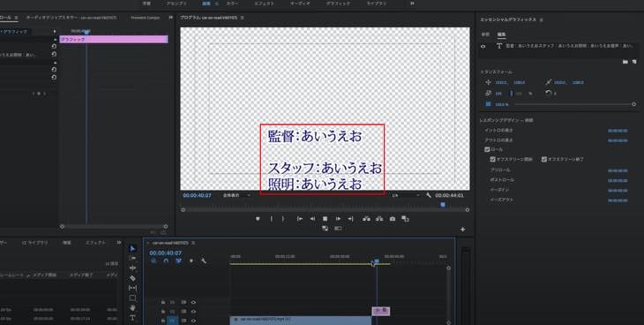
Task: Click the プリロール timecode value
Action: pos(618,170)
